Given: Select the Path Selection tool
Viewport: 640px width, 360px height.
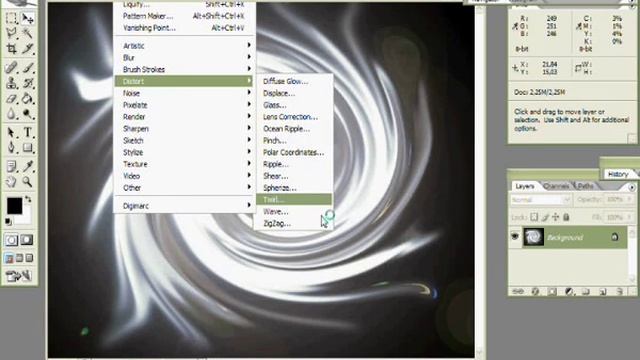Looking at the screenshot, I should pyautogui.click(x=11, y=132).
